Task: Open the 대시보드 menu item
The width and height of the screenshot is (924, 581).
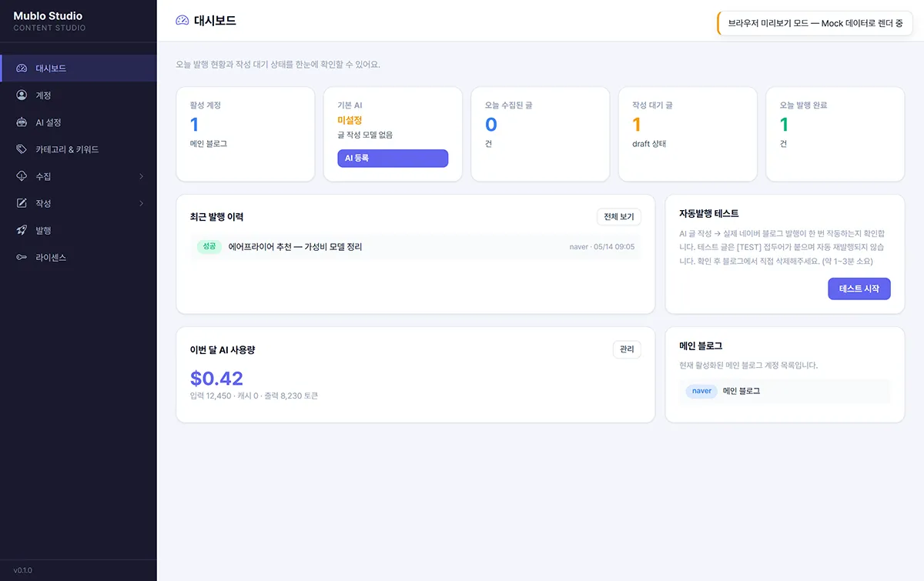Action: [79, 68]
